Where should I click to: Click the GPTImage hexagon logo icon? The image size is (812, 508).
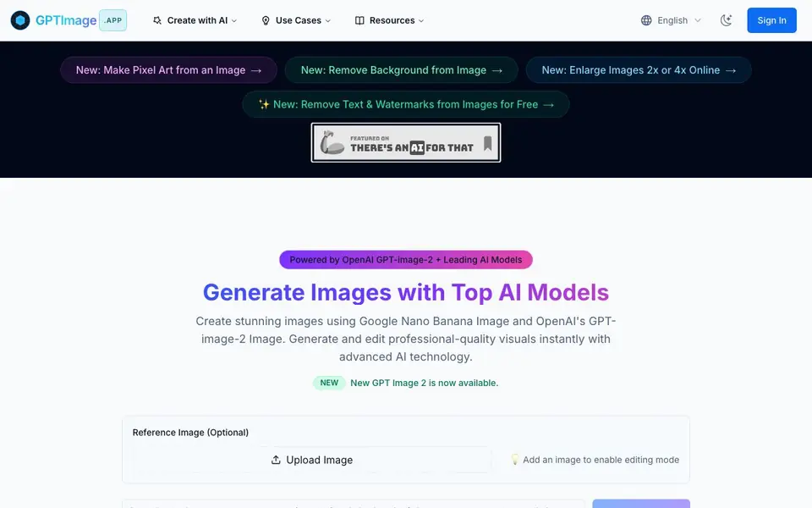click(20, 20)
